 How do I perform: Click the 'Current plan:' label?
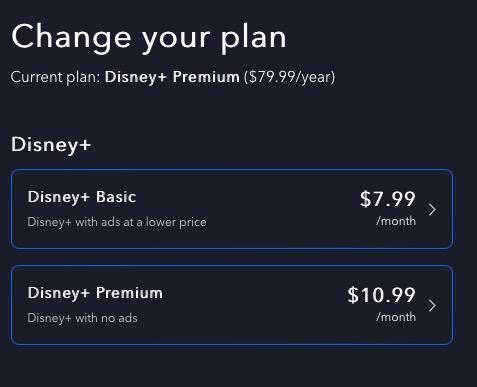56,77
